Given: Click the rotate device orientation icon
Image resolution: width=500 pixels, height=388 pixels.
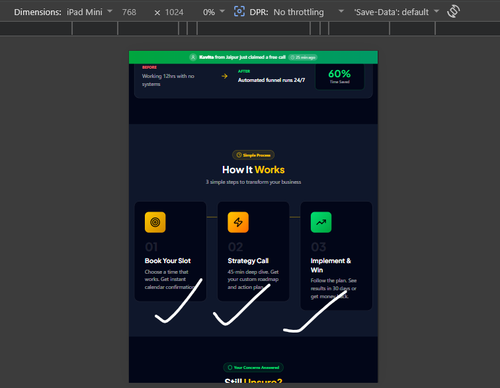Looking at the screenshot, I should click(453, 12).
